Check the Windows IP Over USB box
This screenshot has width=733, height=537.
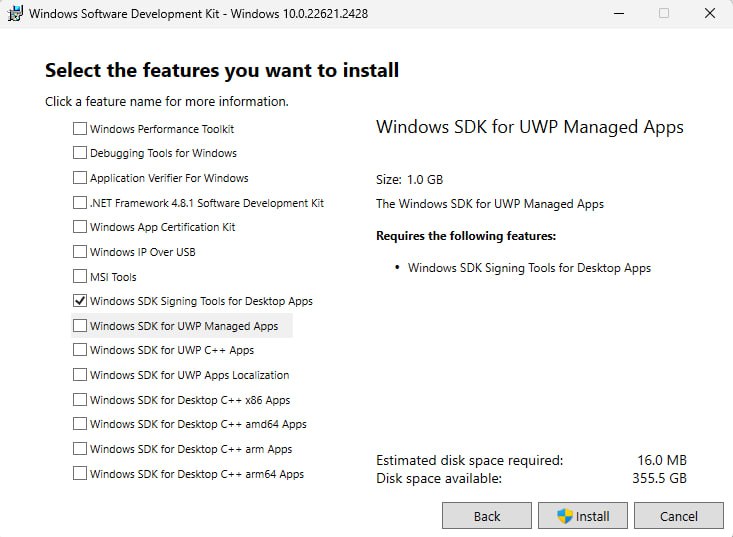80,252
